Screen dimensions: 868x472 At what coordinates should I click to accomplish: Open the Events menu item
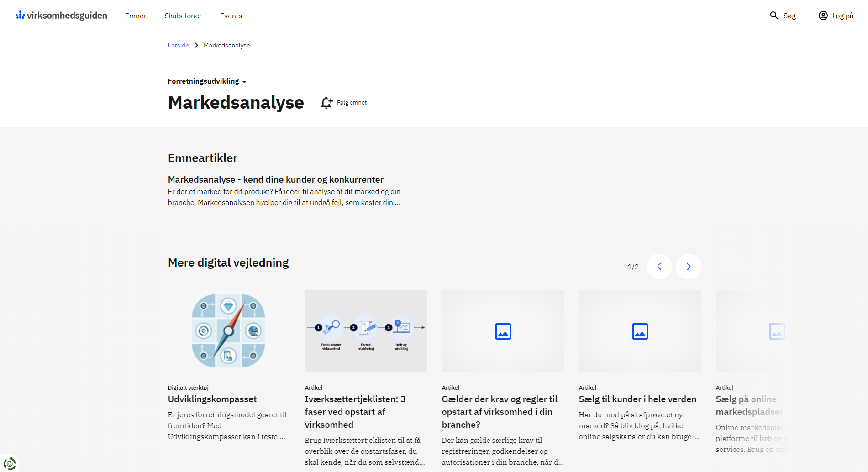[231, 16]
